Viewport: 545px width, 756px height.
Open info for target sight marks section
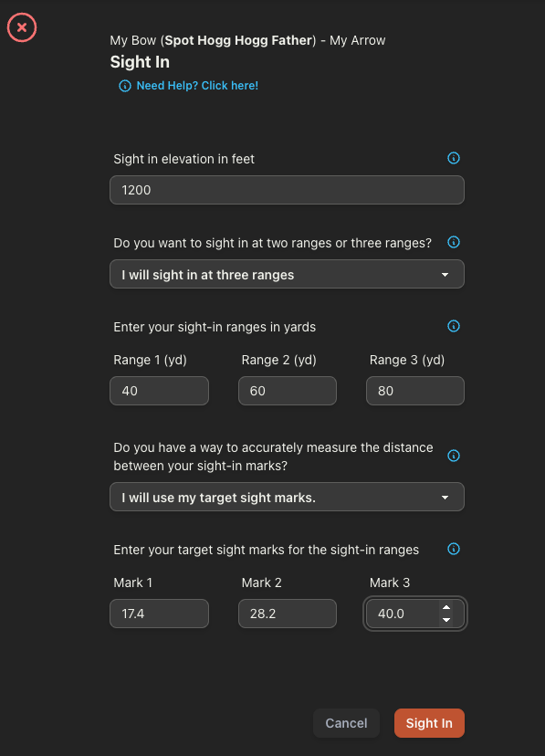(453, 549)
